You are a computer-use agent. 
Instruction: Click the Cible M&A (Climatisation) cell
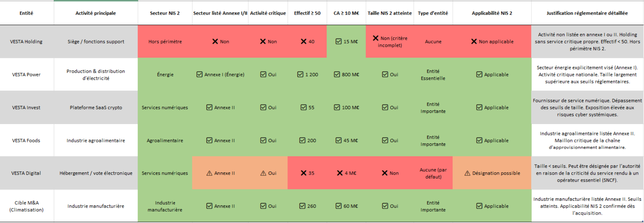point(26,206)
